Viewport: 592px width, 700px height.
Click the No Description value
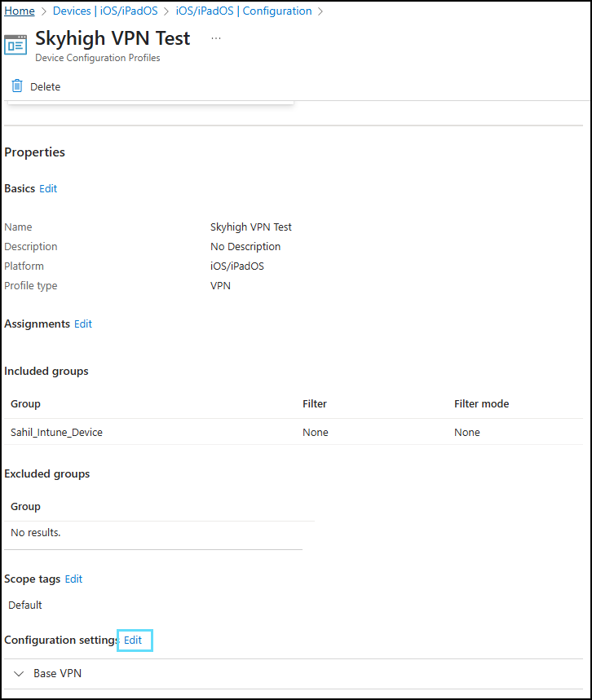pyautogui.click(x=245, y=246)
